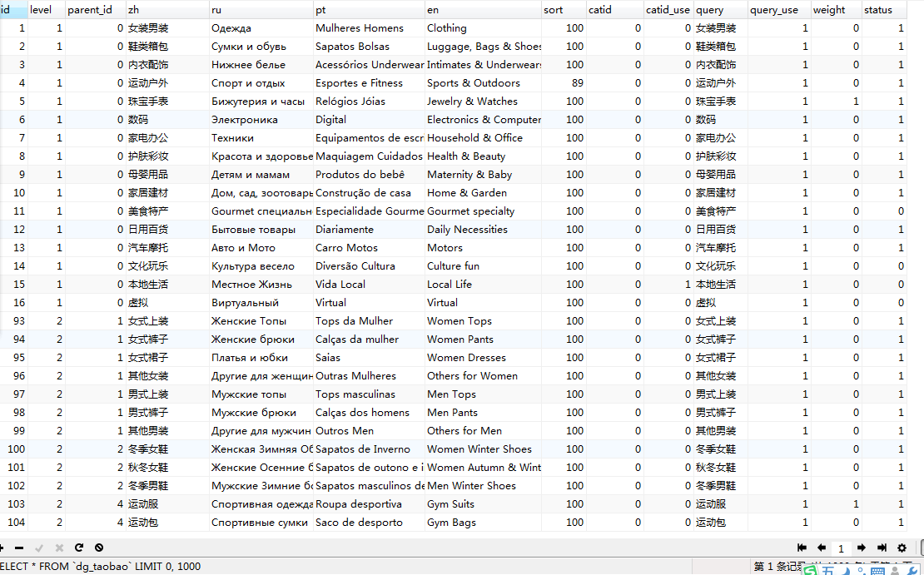Click the 'Outros Men' cell
Screen dimensions: 924x575
(x=369, y=430)
